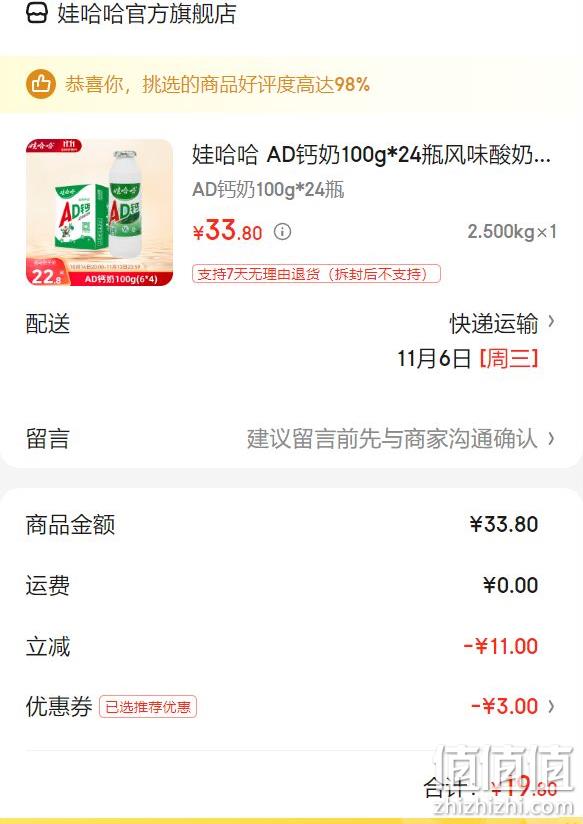Tap the store icon beside 娃哈哈官方旗舰店

[37, 13]
